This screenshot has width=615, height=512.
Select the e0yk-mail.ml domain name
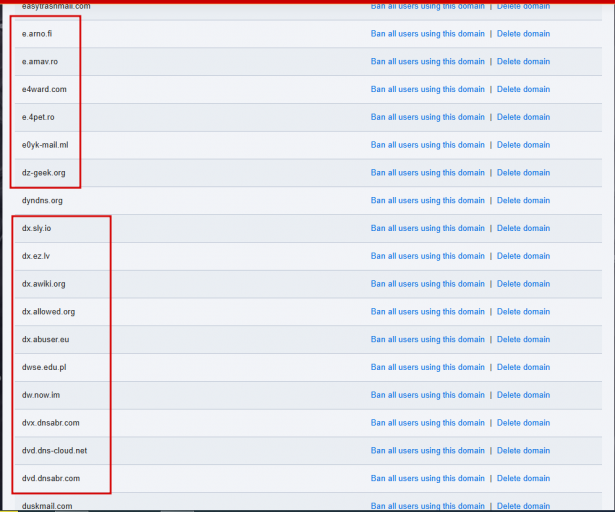click(x=45, y=145)
